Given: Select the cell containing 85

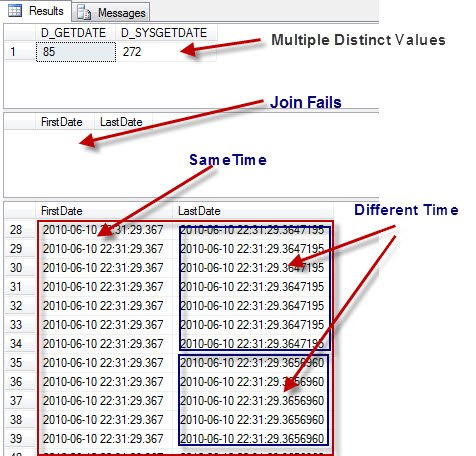Looking at the screenshot, I should point(76,52).
